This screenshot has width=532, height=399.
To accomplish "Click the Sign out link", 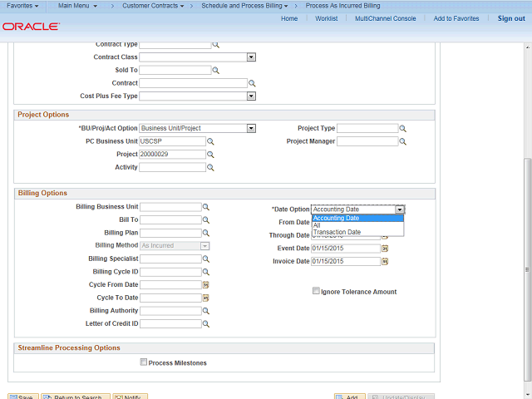I will tap(510, 18).
